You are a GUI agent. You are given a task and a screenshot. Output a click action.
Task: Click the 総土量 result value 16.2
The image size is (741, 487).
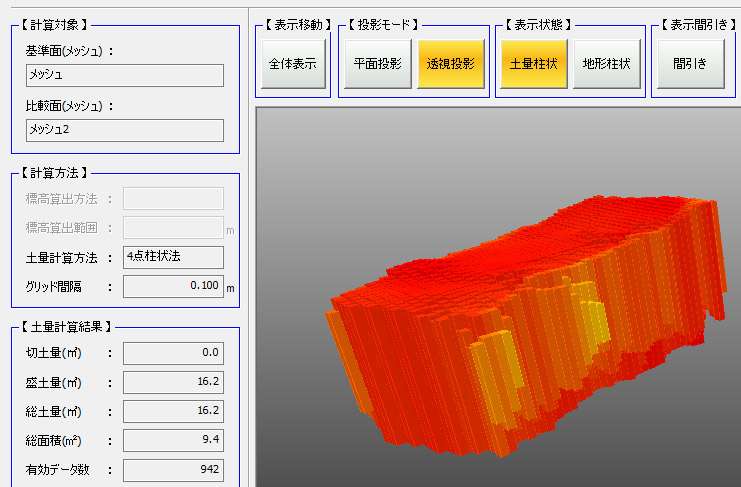tap(173, 411)
